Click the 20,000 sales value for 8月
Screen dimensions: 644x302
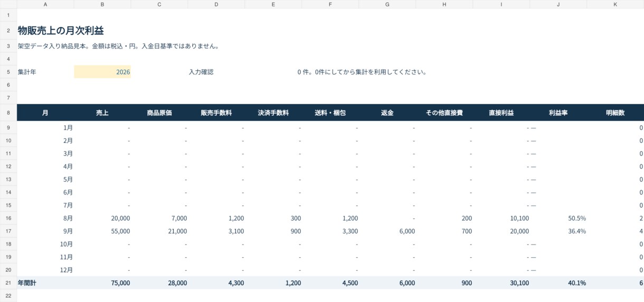[x=102, y=218]
